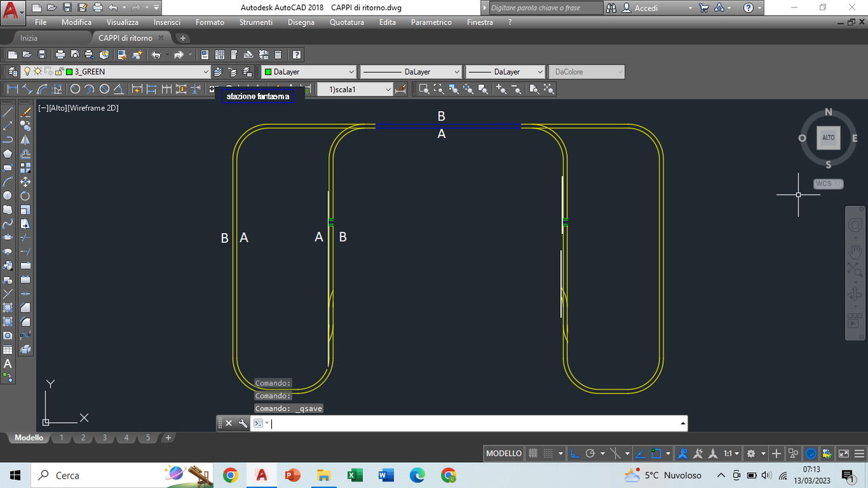
Task: Click the ALTO face of the ViewCube
Action: 829,138
